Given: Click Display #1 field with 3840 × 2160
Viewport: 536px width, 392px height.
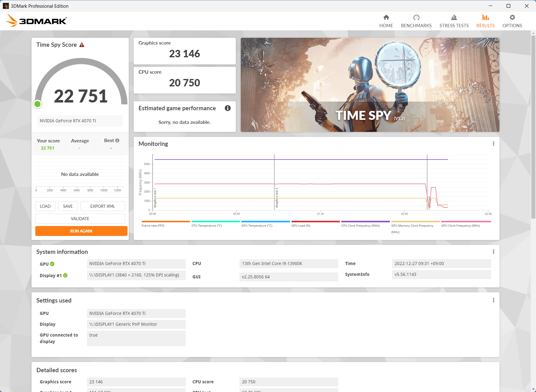Looking at the screenshot, I should (x=136, y=275).
